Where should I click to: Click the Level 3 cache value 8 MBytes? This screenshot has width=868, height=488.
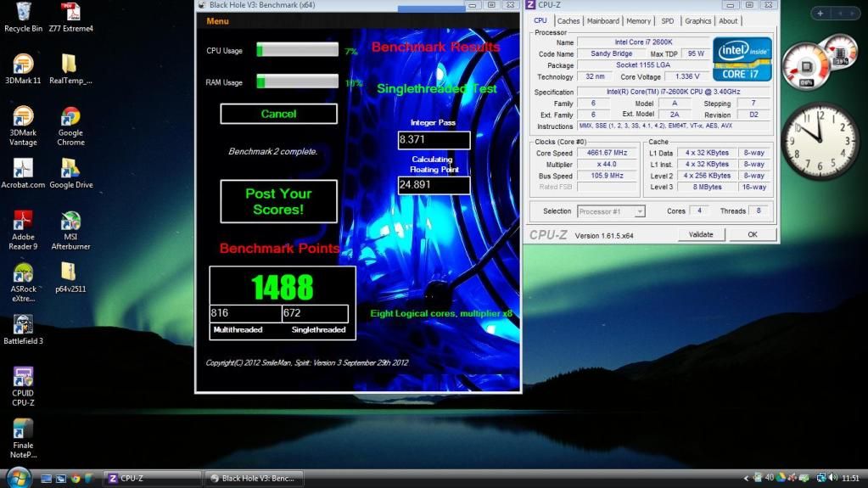click(x=707, y=188)
